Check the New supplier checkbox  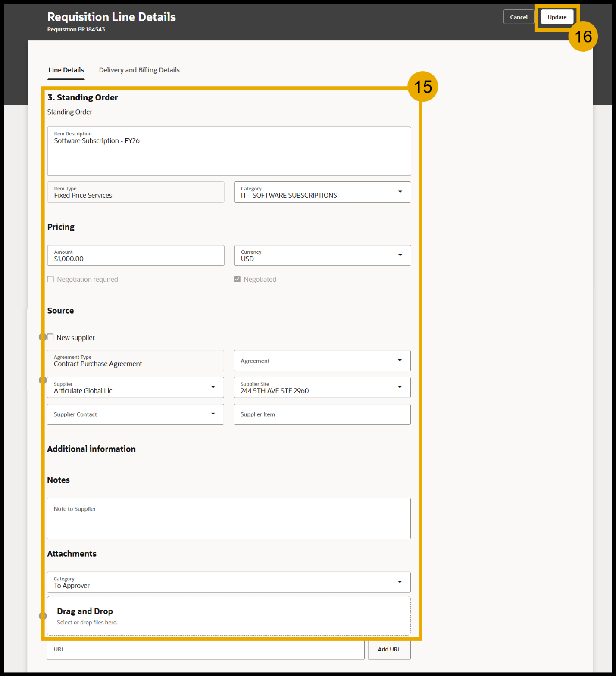pos(50,337)
